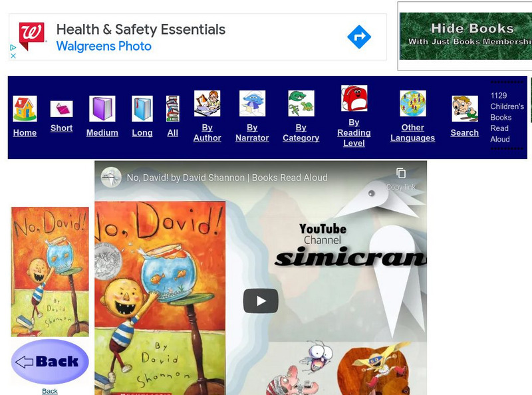Click the By Reading Level backpack icon
This screenshot has width=532, height=395.
click(354, 98)
